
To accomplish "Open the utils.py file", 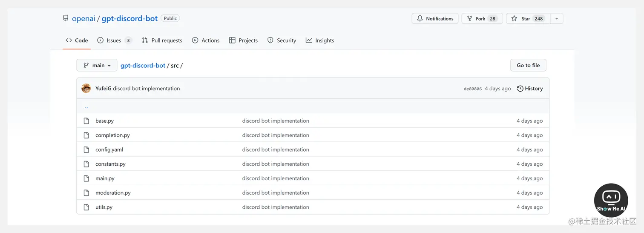I will pos(104,207).
